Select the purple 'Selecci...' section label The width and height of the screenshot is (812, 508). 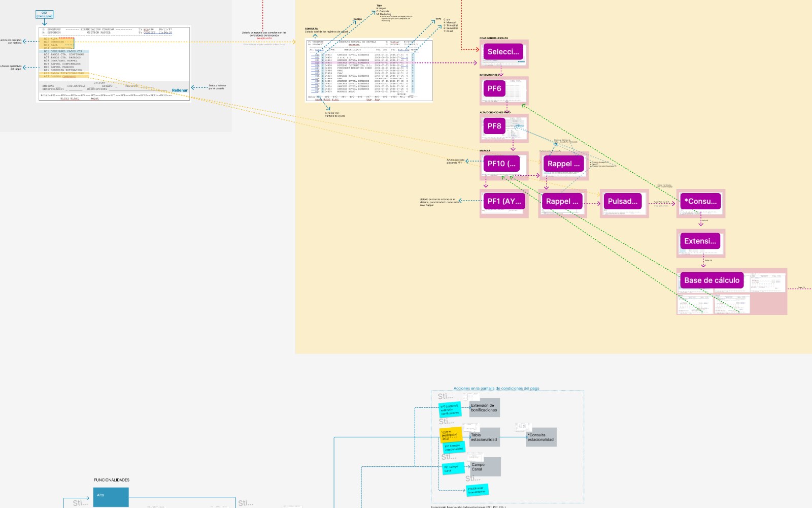pos(503,51)
